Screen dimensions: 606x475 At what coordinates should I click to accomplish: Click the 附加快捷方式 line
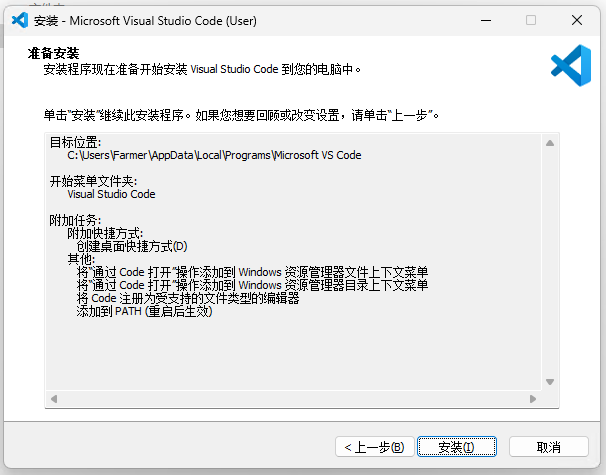point(105,233)
